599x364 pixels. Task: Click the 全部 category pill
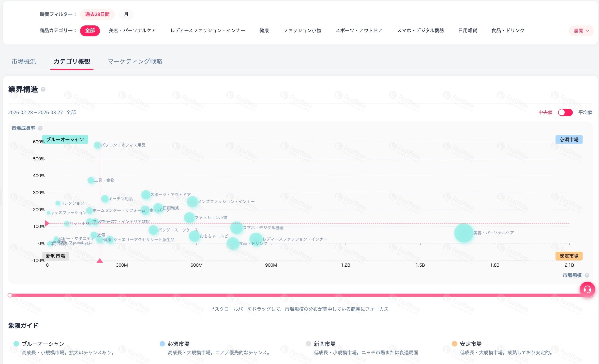coord(90,31)
